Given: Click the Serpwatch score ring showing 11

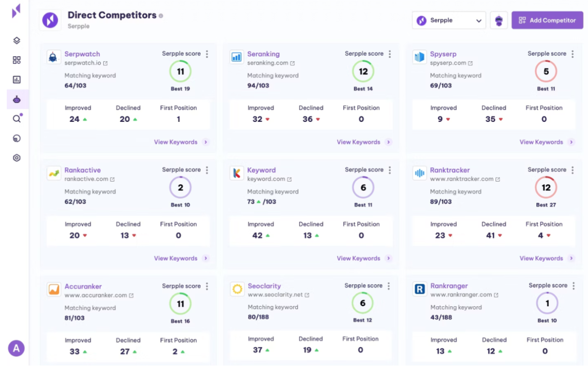Looking at the screenshot, I should coord(181,72).
